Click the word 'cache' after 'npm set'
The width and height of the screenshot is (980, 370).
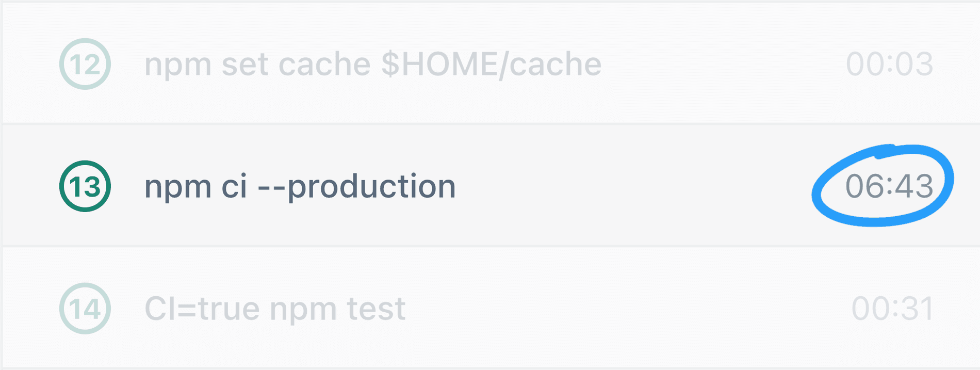(x=324, y=65)
